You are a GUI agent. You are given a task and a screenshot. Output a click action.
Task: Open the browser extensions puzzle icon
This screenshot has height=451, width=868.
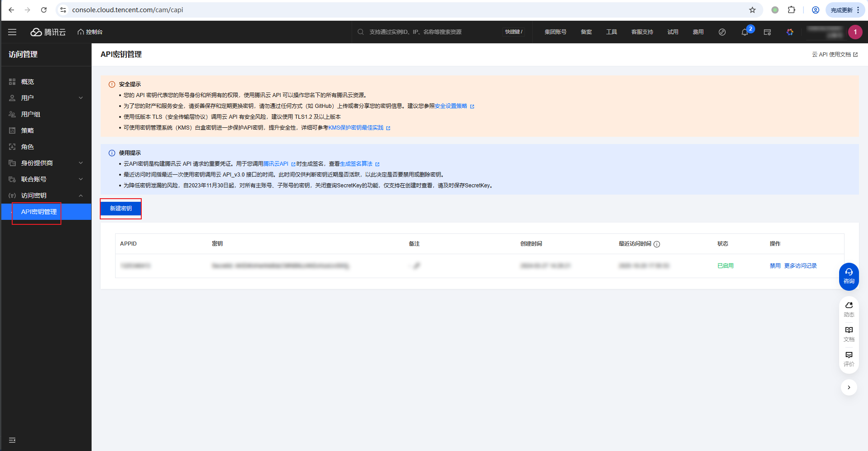pos(791,10)
